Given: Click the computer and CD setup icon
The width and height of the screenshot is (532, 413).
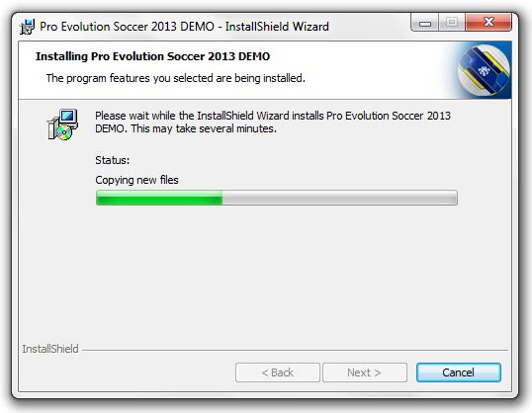Looking at the screenshot, I should click(62, 124).
